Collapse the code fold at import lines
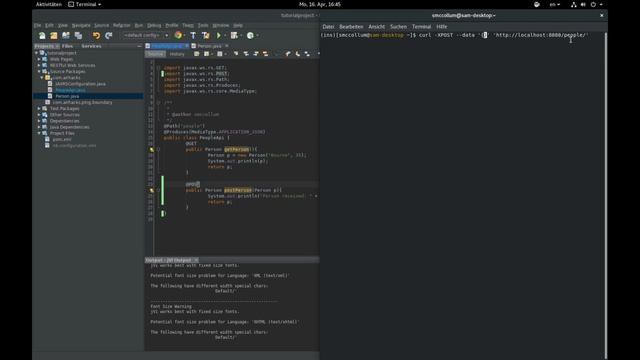Viewport: 640px width, 360px height. pos(158,68)
